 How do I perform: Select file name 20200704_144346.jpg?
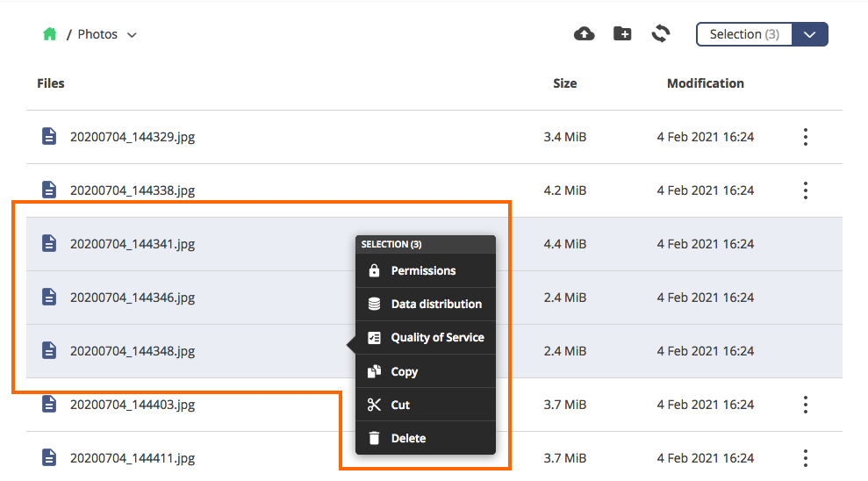[133, 298]
